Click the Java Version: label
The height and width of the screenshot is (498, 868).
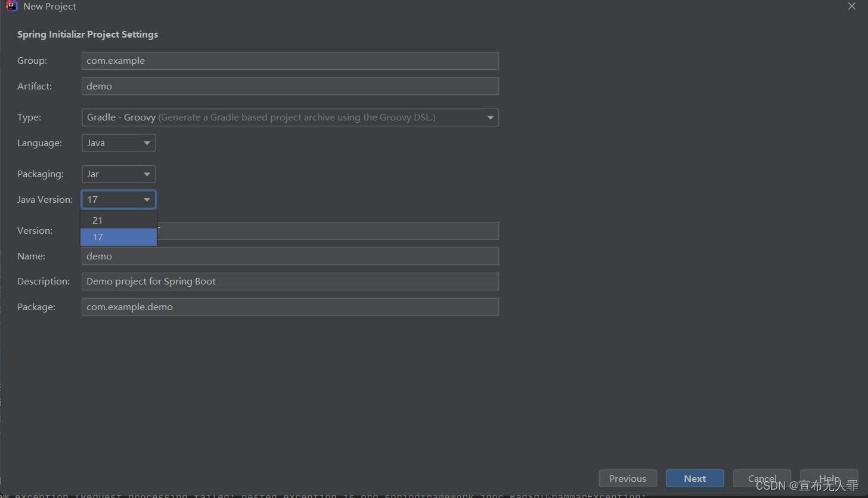[45, 200]
